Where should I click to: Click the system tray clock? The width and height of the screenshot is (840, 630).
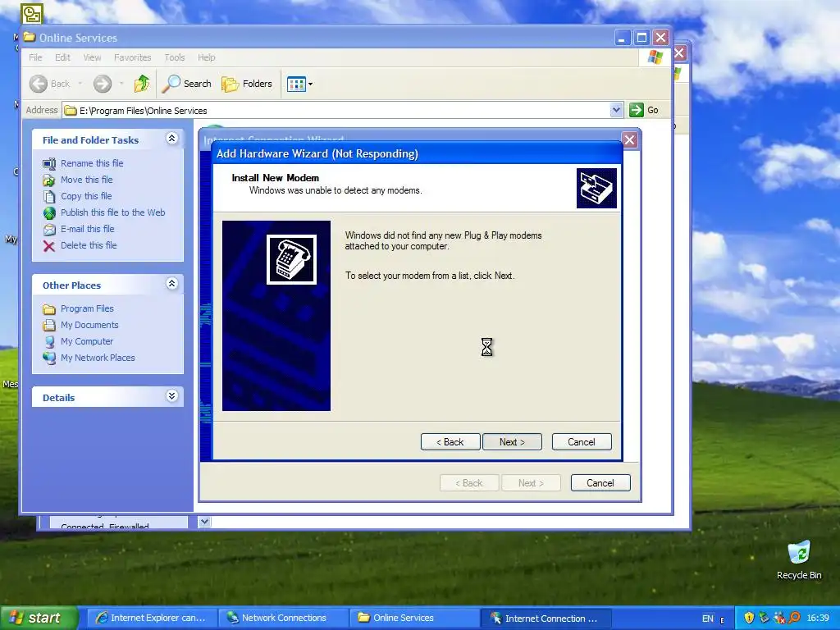[818, 619]
